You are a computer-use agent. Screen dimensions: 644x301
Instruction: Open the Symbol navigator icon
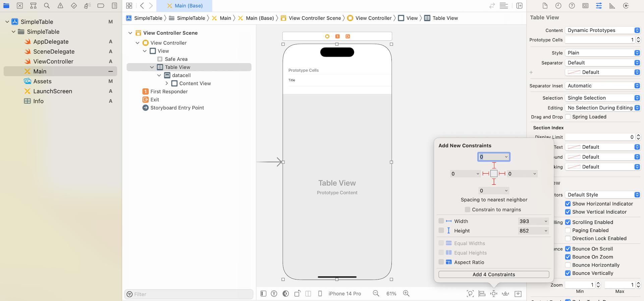coord(33,6)
